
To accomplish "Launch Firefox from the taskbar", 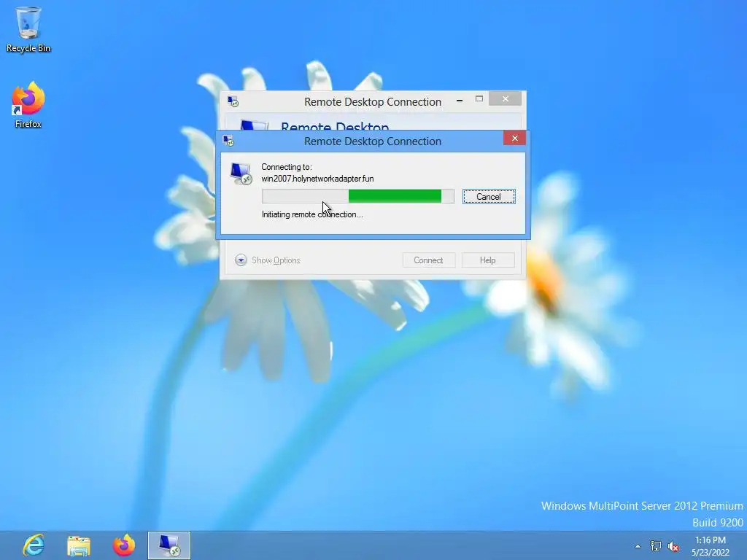I will pyautogui.click(x=124, y=545).
